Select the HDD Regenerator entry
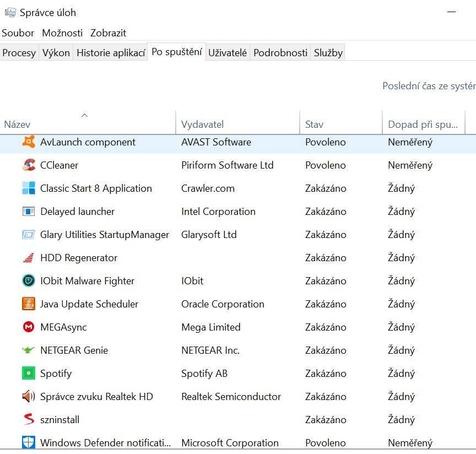 pyautogui.click(x=79, y=257)
